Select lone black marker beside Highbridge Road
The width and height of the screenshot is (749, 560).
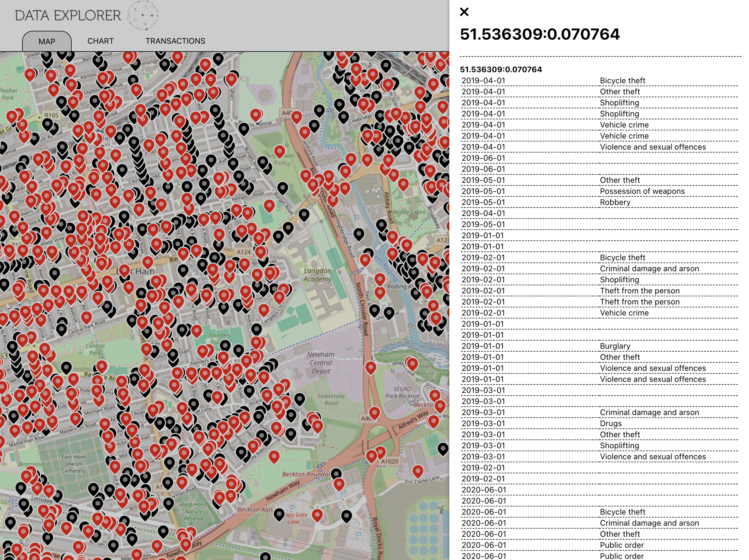(x=358, y=233)
